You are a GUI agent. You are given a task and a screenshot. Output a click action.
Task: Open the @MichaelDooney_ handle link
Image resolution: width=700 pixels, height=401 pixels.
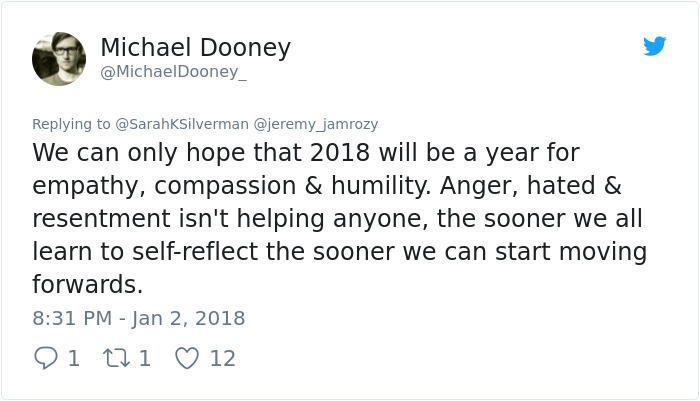click(x=173, y=72)
